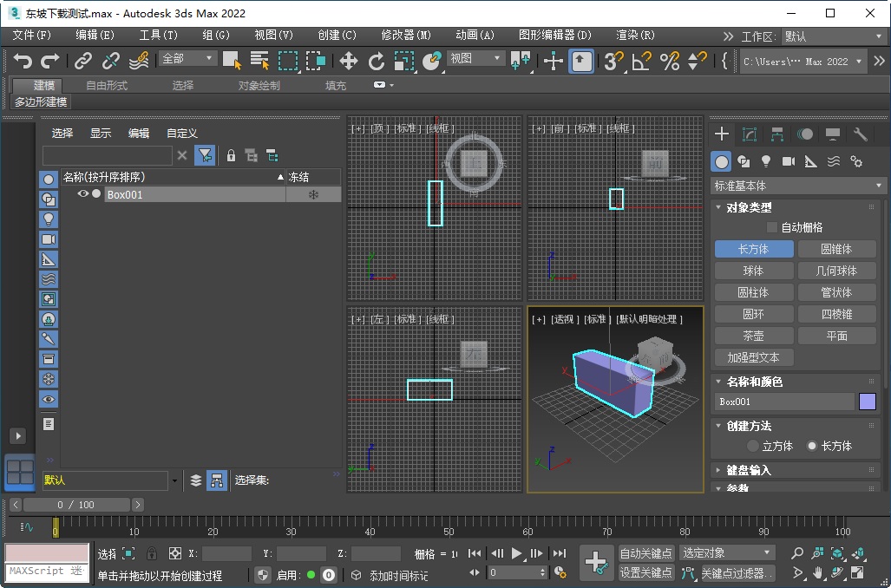Viewport: 891px width, 588px height.
Task: Select the Move tool in the main toolbar
Action: pos(351,61)
